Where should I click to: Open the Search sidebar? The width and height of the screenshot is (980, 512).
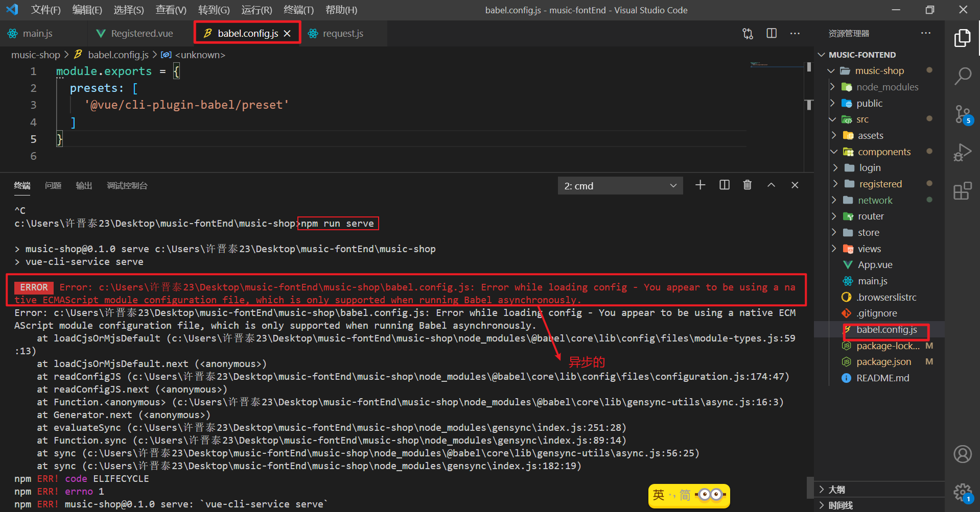(x=963, y=76)
